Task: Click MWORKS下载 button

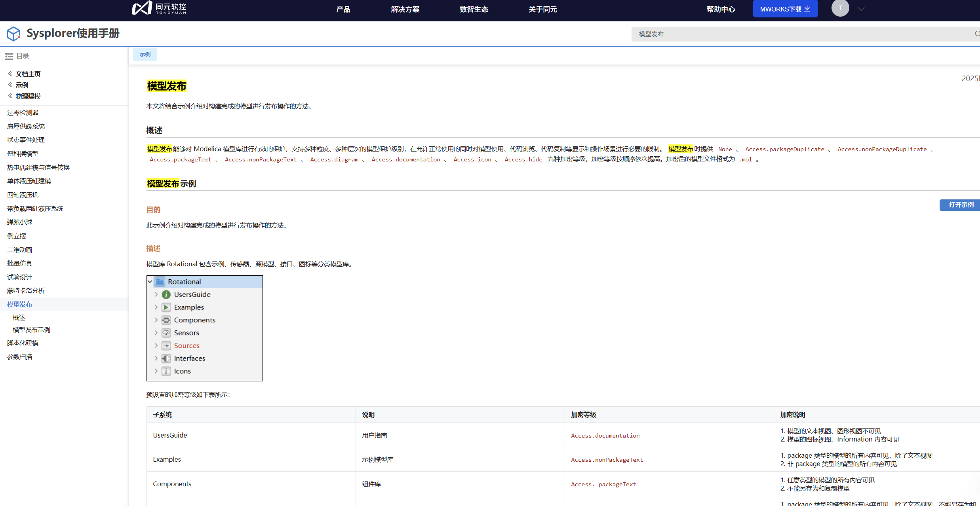Action: pos(785,9)
